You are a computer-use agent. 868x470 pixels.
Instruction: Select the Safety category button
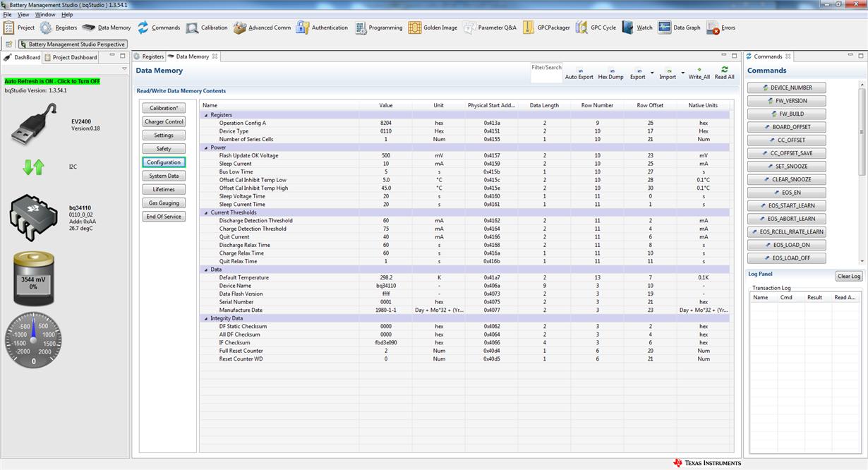(x=164, y=149)
